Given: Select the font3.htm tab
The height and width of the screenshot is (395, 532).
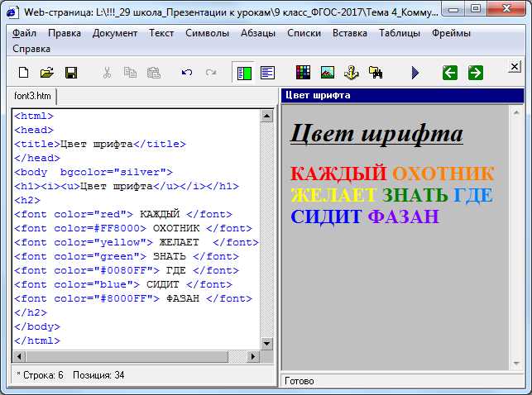Looking at the screenshot, I should [x=32, y=96].
